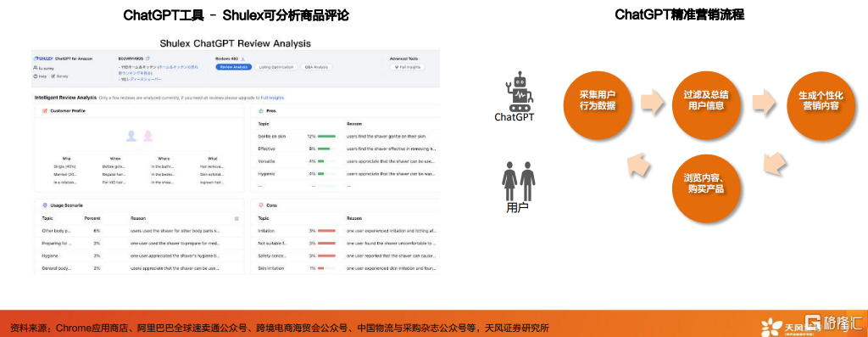Click the Usage Scenario table column settings icon
This screenshot has height=337, width=868.
(x=236, y=218)
